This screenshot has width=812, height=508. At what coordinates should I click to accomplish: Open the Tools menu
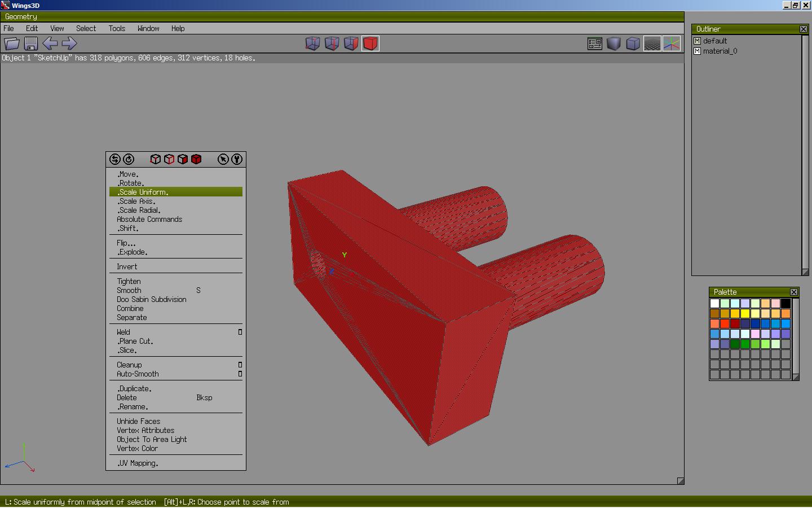[117, 28]
